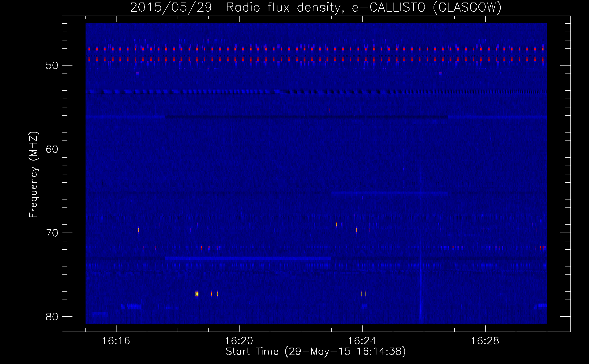Viewport: 589px width, 364px height.
Task: Click the '70' frequency tick label
Action: tap(52, 233)
